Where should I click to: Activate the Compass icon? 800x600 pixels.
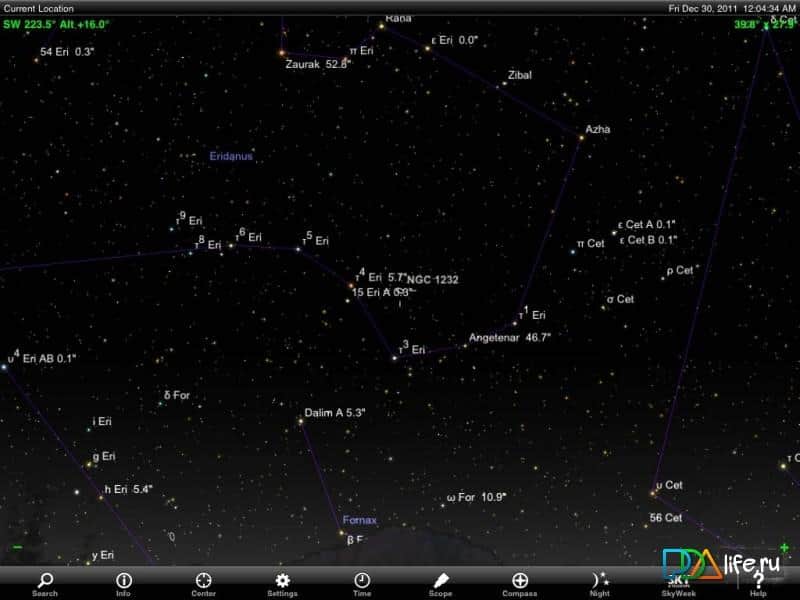coord(520,583)
